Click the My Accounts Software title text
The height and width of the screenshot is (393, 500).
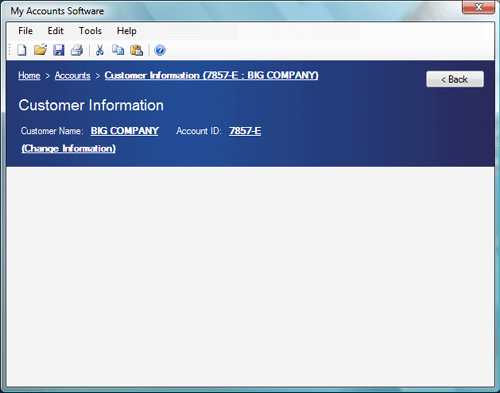click(57, 11)
